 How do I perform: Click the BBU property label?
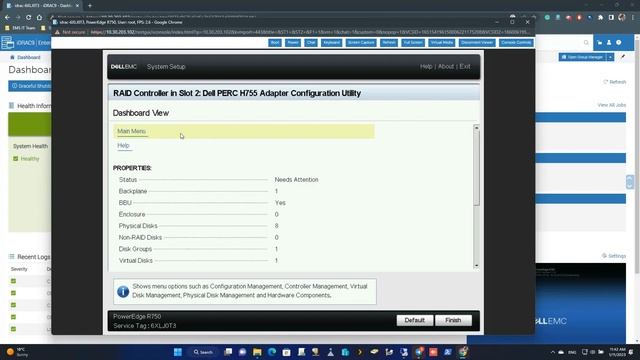pyautogui.click(x=125, y=203)
